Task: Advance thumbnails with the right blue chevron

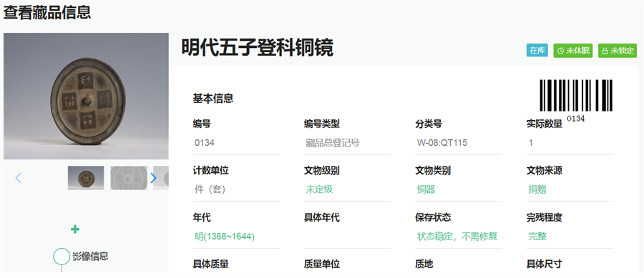Action: pos(153,178)
